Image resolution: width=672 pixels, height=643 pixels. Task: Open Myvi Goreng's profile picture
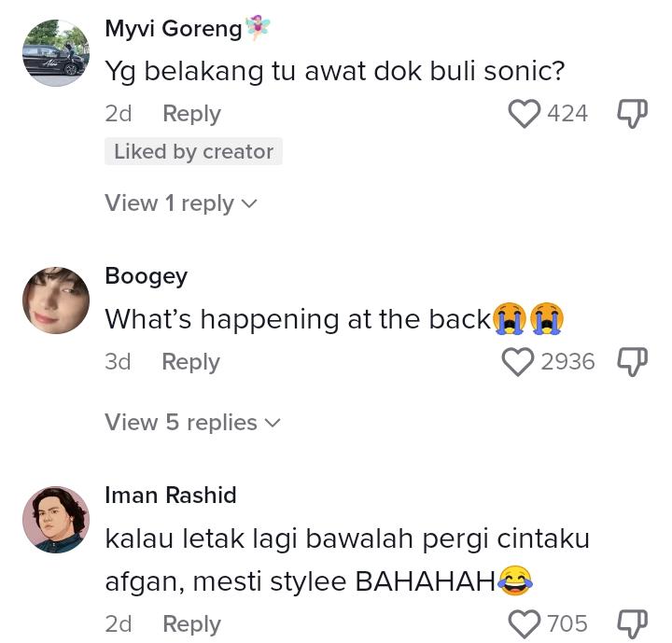click(x=56, y=53)
